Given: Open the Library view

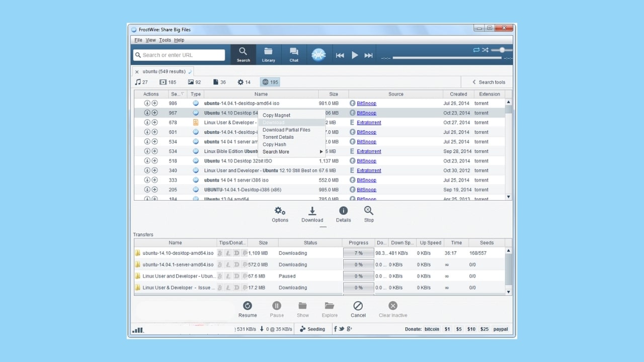Looking at the screenshot, I should tap(268, 54).
